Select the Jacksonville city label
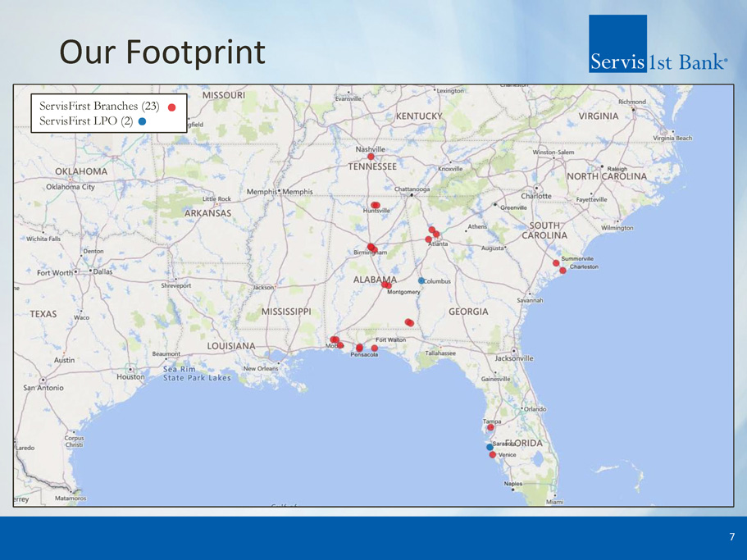747x560 pixels. point(515,358)
